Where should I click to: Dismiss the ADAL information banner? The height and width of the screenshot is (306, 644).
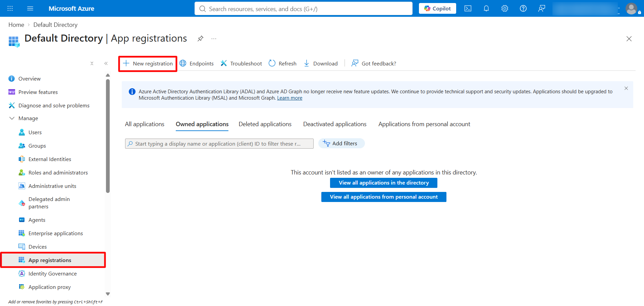point(626,88)
